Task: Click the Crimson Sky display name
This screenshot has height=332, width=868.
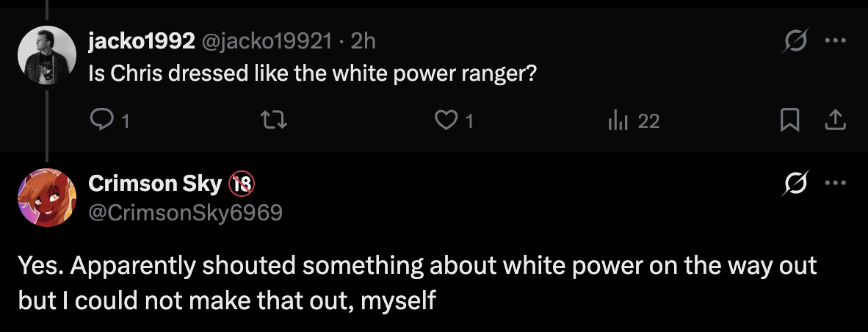Action: 155,184
